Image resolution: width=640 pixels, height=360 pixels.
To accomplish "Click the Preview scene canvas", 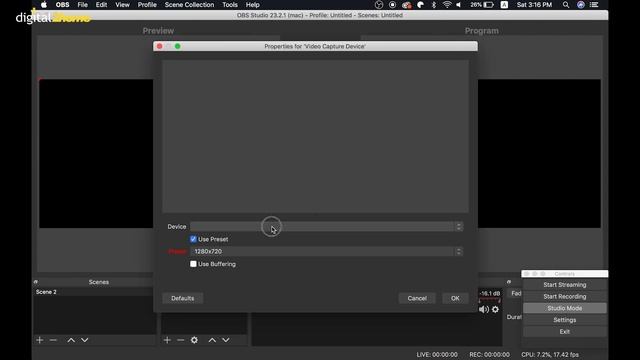I will 96,153.
